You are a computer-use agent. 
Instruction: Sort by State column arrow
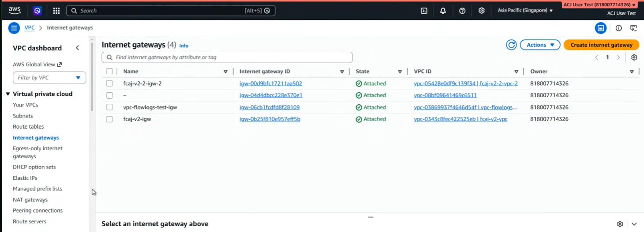pyautogui.click(x=400, y=72)
